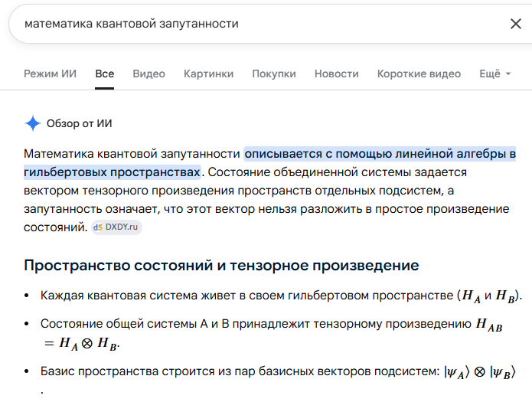Click the highlighted phrase гильбертовых пространствах
Screen dimensions: 532x402
112,172
